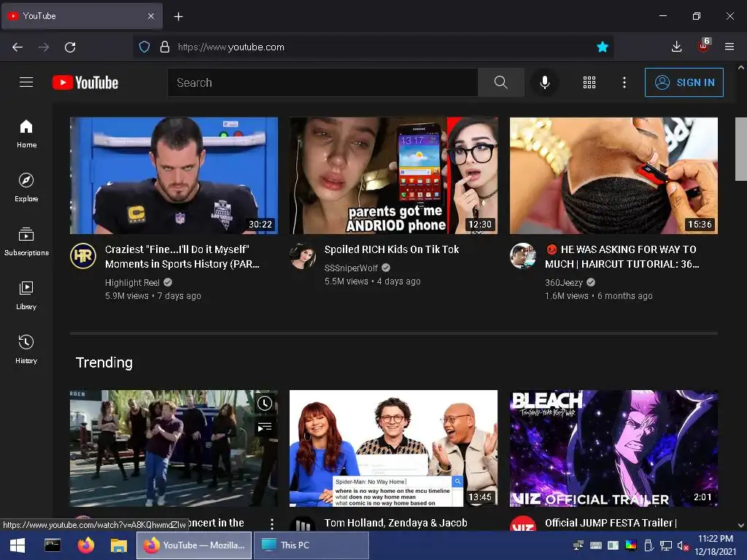Open the taskbar clock and date
Screen dimensions: 747x560
click(x=715, y=545)
